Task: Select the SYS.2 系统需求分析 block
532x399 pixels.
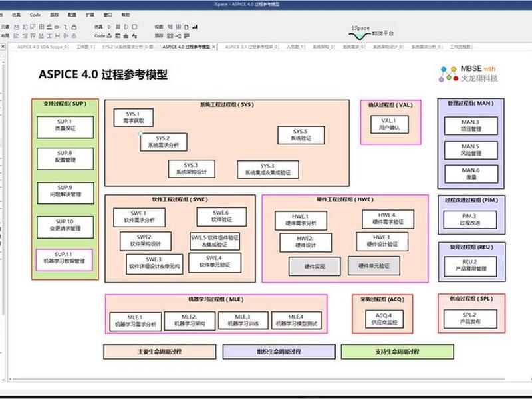Action: point(163,142)
